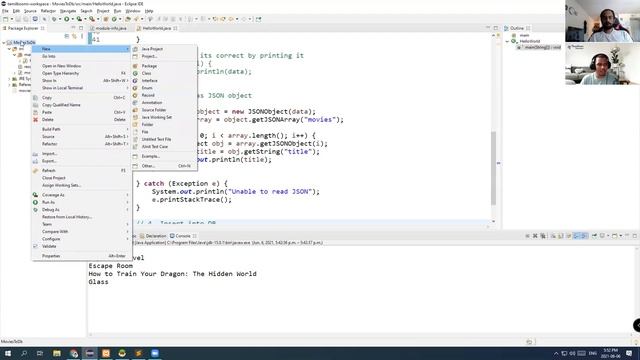Click Collapse All in Package Explorer
The height and width of the screenshot is (360, 640).
click(67, 36)
